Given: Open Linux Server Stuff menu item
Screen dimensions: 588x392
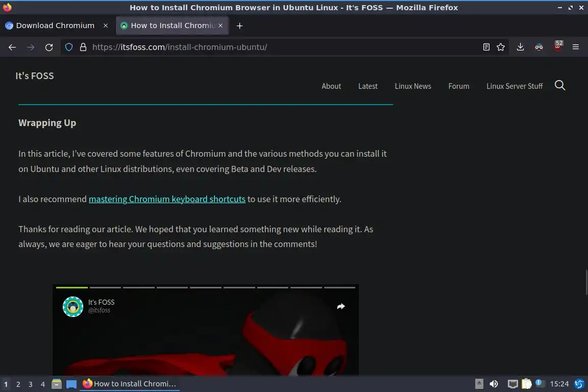Looking at the screenshot, I should [514, 86].
